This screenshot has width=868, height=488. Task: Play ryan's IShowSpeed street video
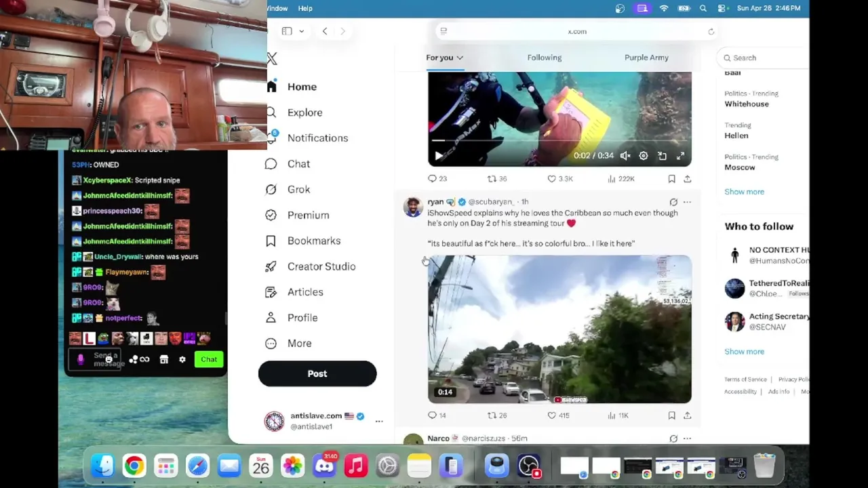tap(559, 329)
